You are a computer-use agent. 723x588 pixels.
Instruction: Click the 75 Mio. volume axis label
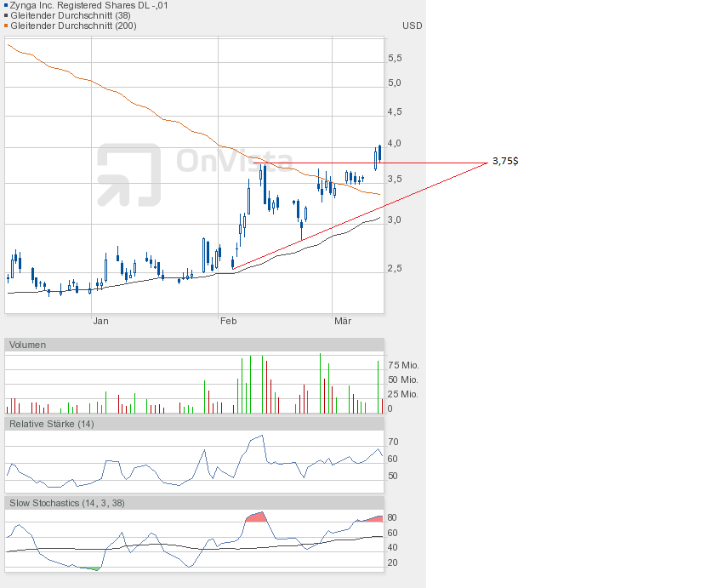point(403,365)
